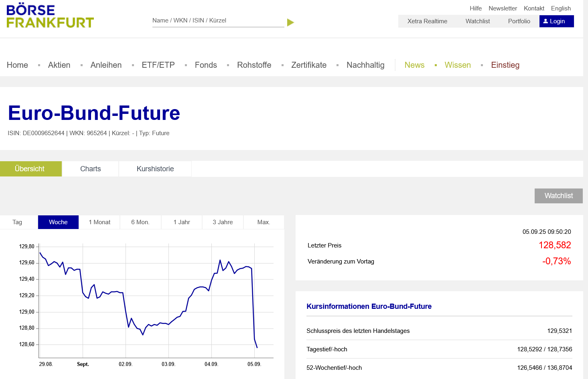
Task: Click the gray Watchlist button
Action: coord(558,196)
